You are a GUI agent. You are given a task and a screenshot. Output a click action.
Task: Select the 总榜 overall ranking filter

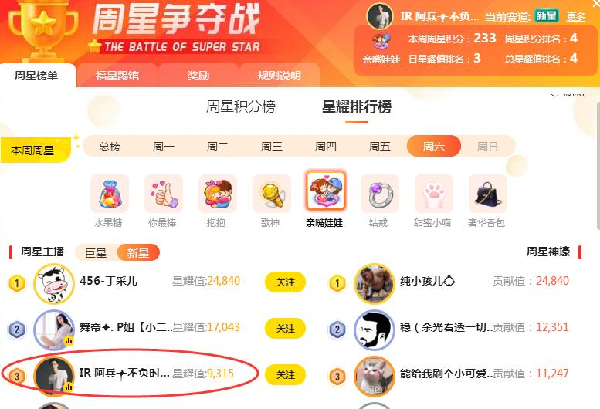click(110, 146)
